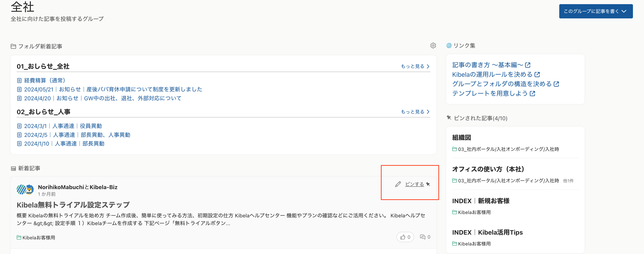Open external link icon for 記事の書き方

click(x=528, y=65)
